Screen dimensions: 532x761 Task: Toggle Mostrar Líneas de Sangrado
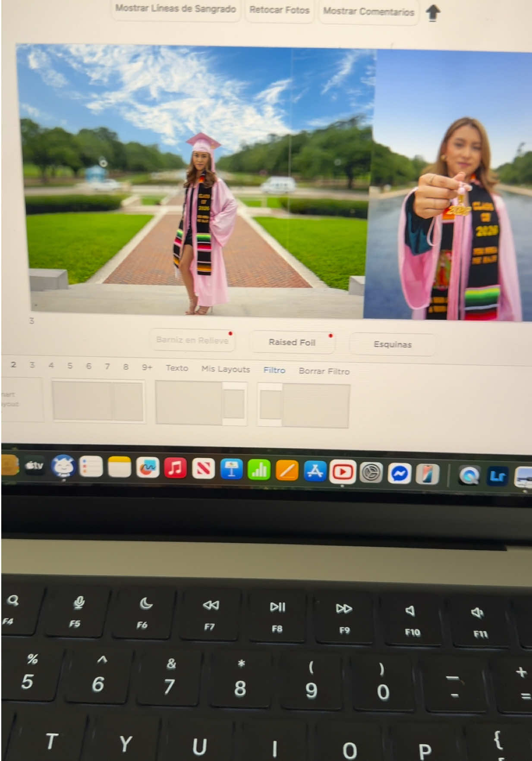pos(176,9)
